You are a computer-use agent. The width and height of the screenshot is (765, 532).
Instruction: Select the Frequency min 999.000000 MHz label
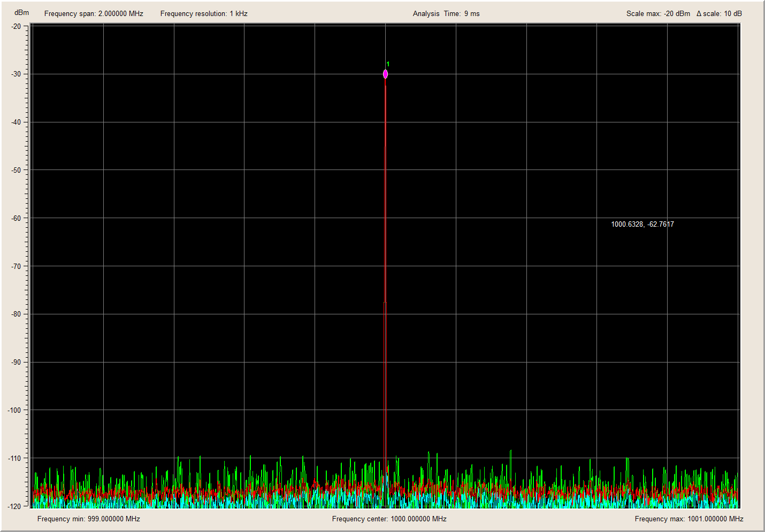tap(89, 519)
